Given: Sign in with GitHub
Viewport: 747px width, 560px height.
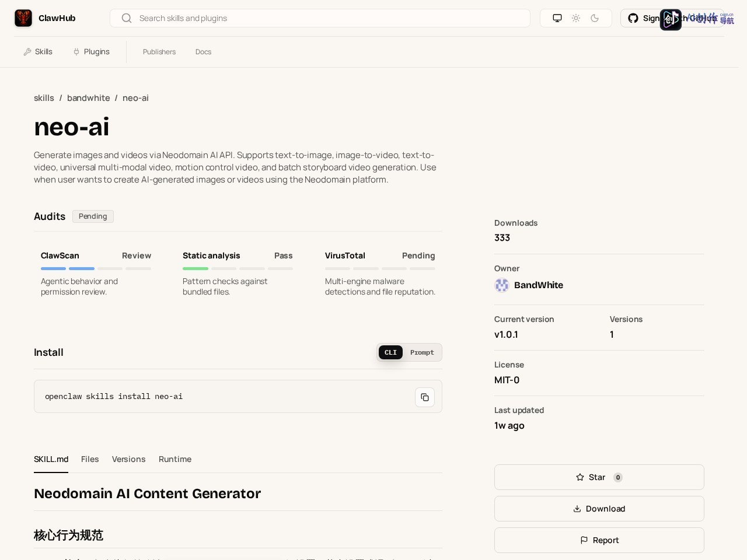Looking at the screenshot, I should 672,18.
